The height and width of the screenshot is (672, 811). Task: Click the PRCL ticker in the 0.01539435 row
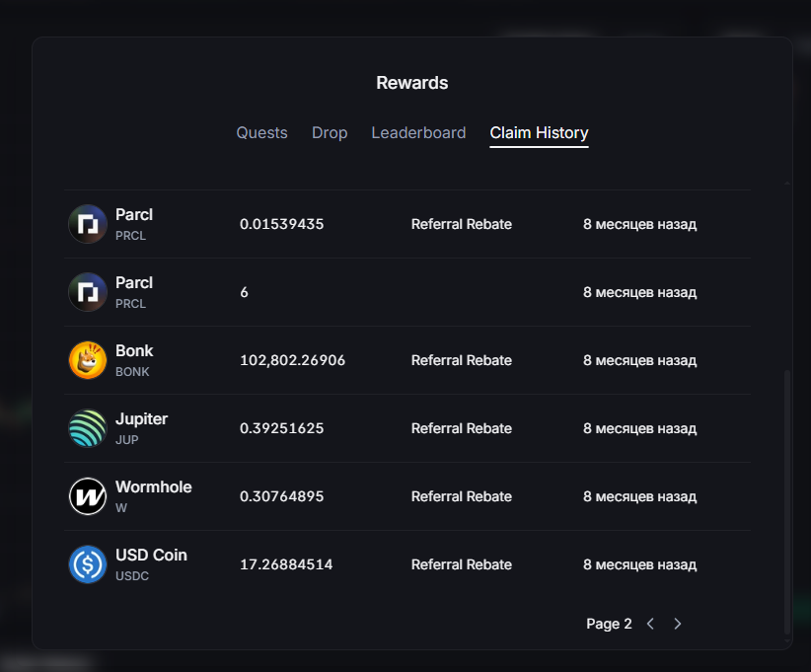click(130, 236)
